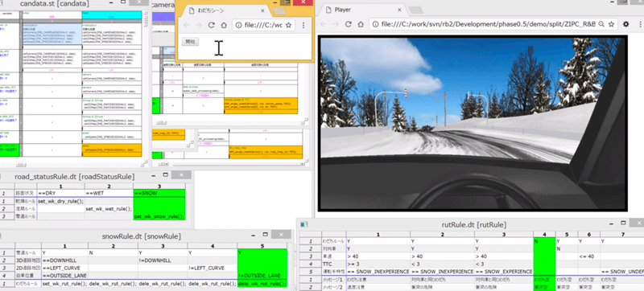Select the Player tab
Screen dimensions: 644x291
tap(364, 10)
